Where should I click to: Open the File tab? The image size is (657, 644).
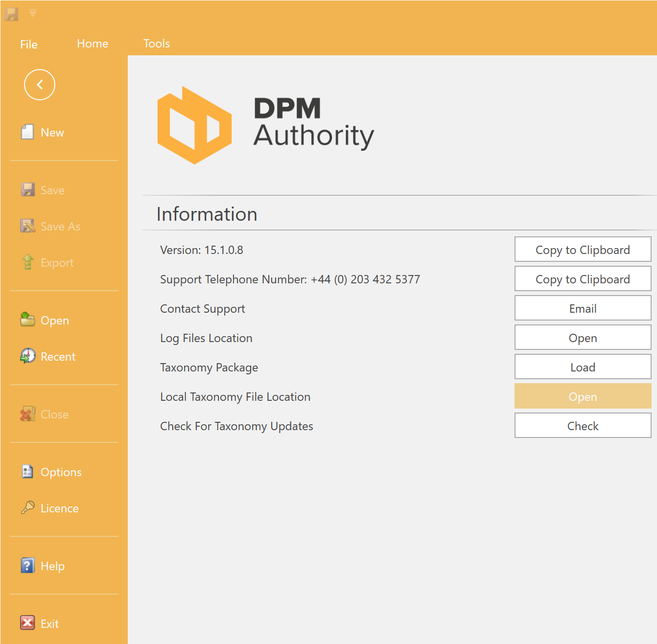click(29, 45)
